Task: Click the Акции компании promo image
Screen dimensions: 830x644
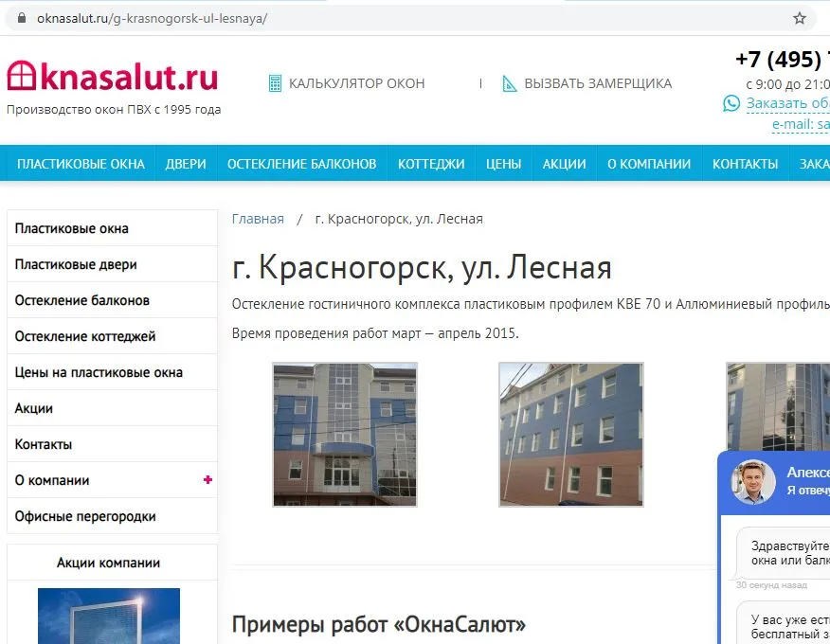Action: 109,616
